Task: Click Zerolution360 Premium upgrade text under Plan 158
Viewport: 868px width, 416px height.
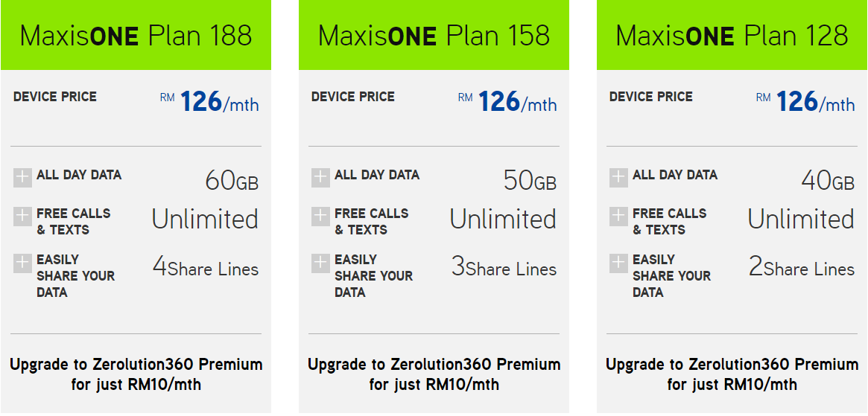Action: pos(434,374)
